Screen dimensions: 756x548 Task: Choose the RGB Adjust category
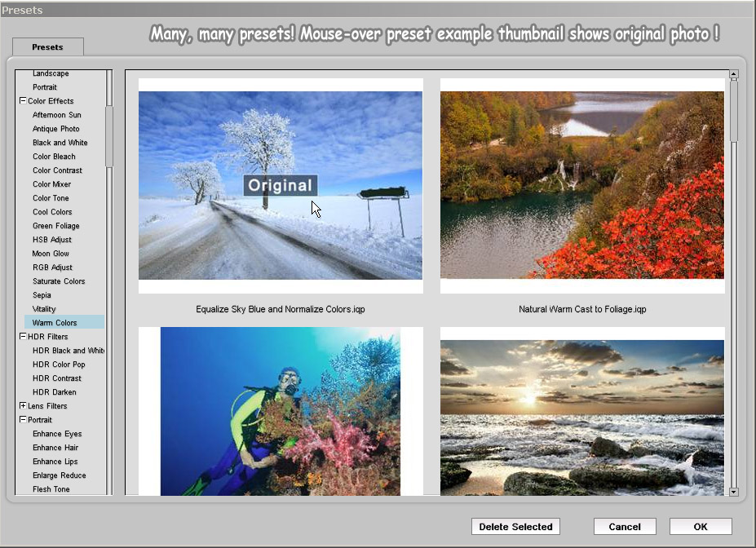pyautogui.click(x=52, y=267)
